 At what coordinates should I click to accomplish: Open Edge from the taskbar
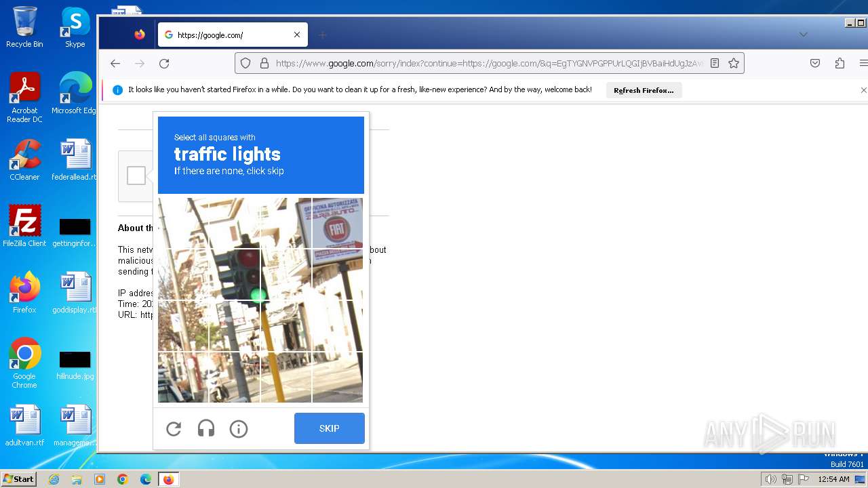(x=146, y=479)
